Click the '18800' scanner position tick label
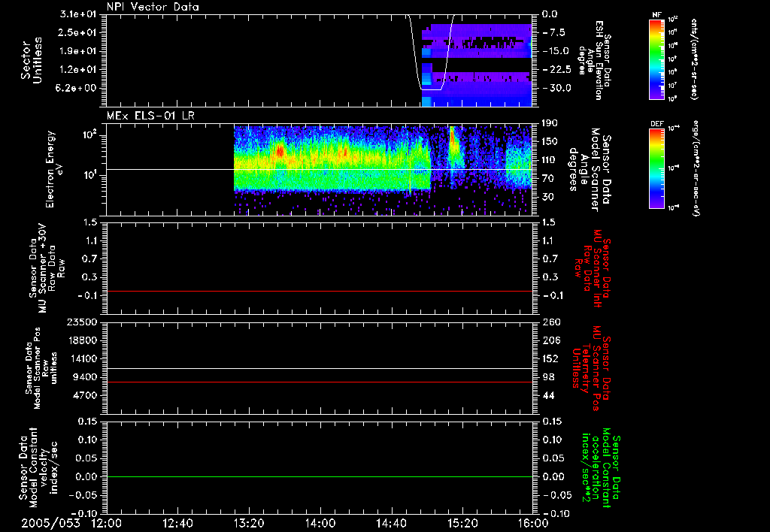This screenshot has width=770, height=532. (x=83, y=340)
